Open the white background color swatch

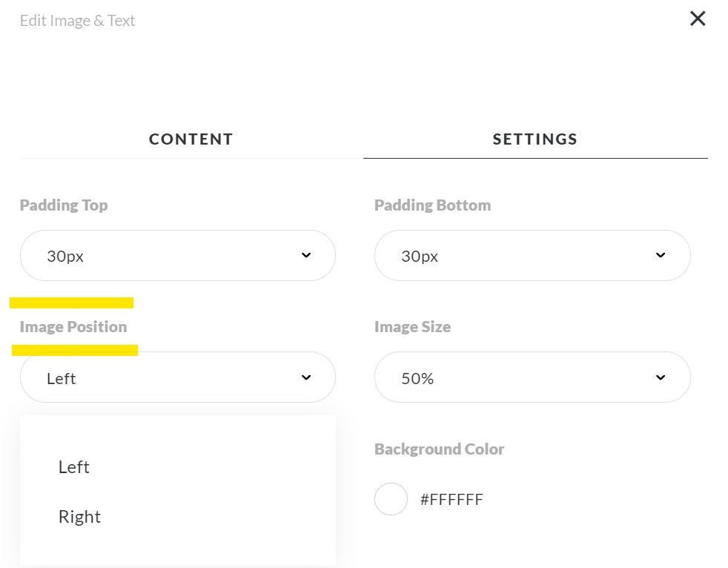click(391, 499)
